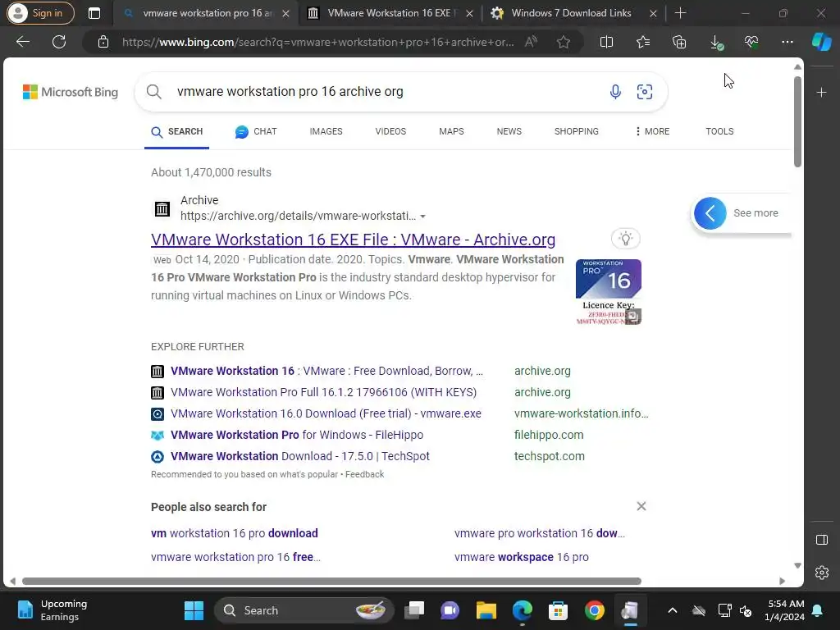Click the taskbar Search box
The image size is (840, 630).
pyautogui.click(x=304, y=610)
